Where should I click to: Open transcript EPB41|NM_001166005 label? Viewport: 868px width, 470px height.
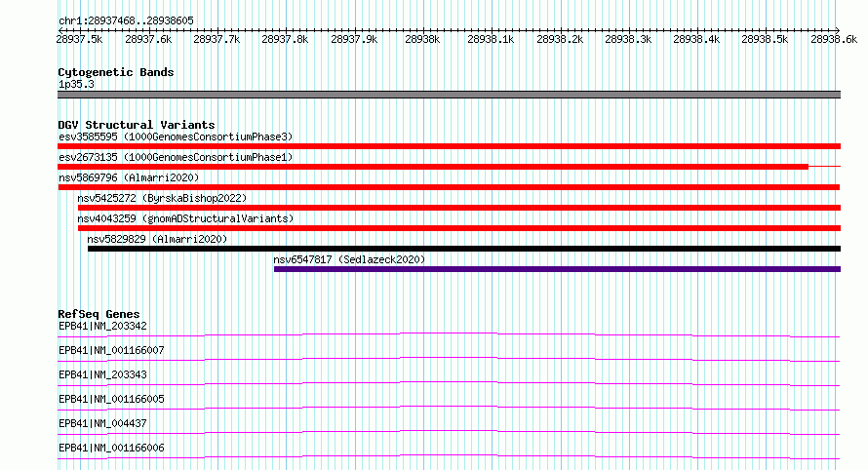pyautogui.click(x=111, y=399)
